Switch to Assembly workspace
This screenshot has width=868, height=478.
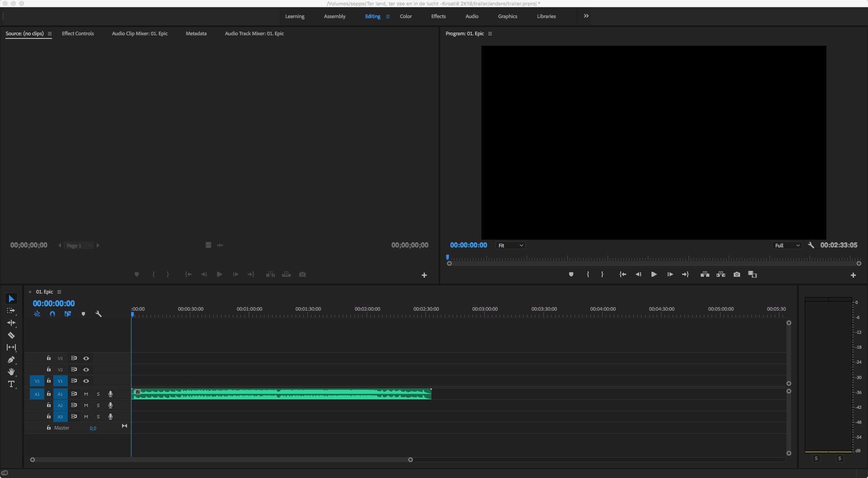(x=335, y=16)
